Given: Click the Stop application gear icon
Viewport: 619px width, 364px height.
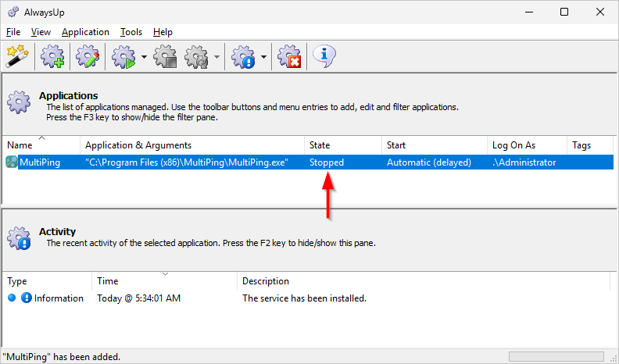Looking at the screenshot, I should click(165, 57).
